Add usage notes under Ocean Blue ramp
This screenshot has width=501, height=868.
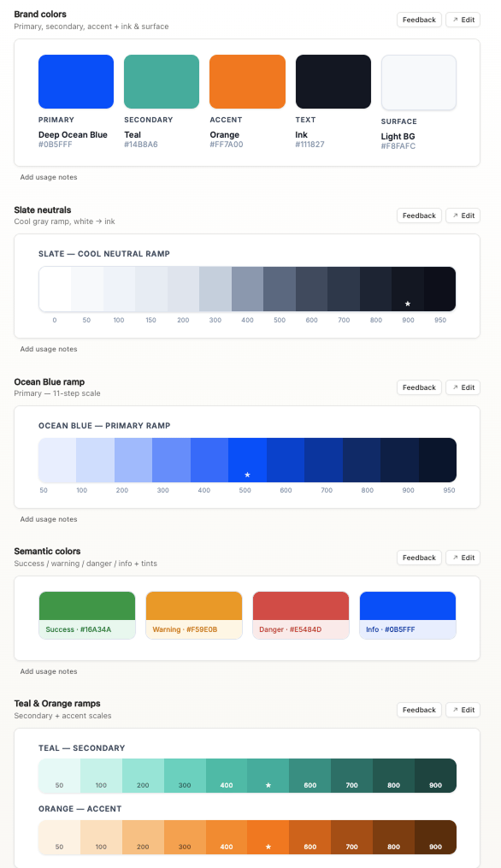pyautogui.click(x=49, y=519)
